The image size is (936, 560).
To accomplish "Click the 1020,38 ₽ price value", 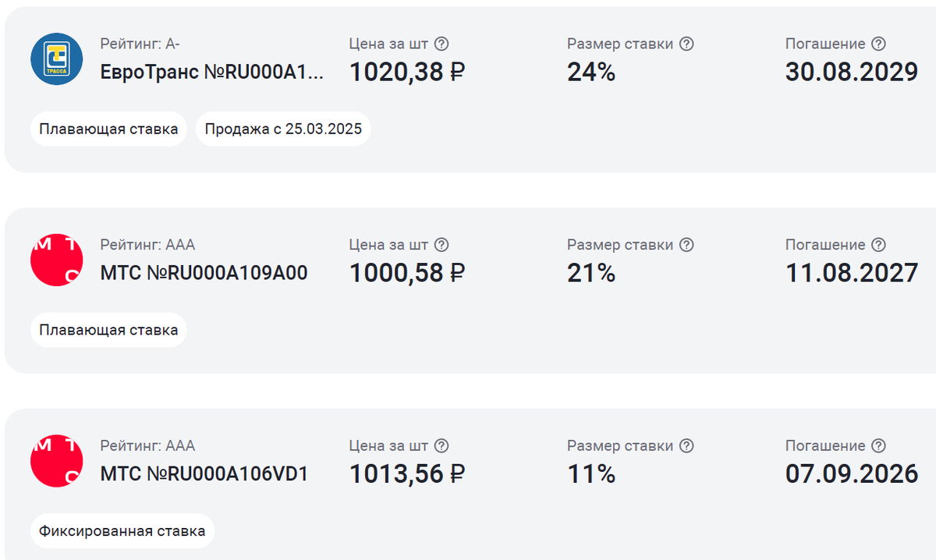I will tap(407, 73).
